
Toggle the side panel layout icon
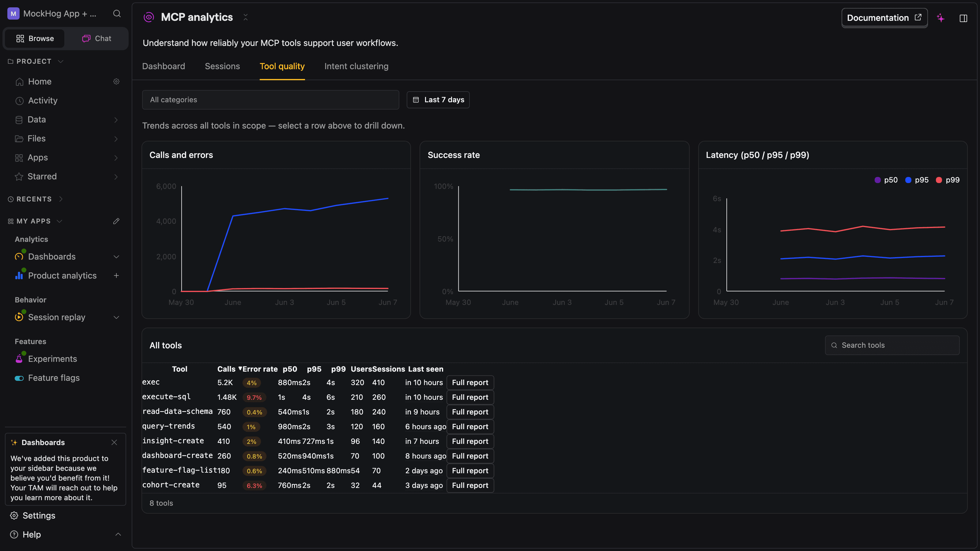click(x=963, y=18)
